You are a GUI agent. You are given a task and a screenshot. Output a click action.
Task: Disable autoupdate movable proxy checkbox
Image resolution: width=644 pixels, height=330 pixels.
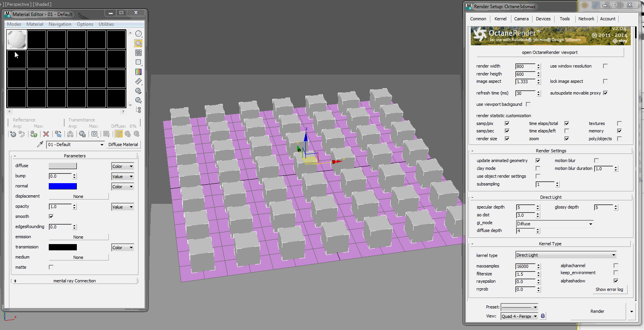[x=605, y=93]
